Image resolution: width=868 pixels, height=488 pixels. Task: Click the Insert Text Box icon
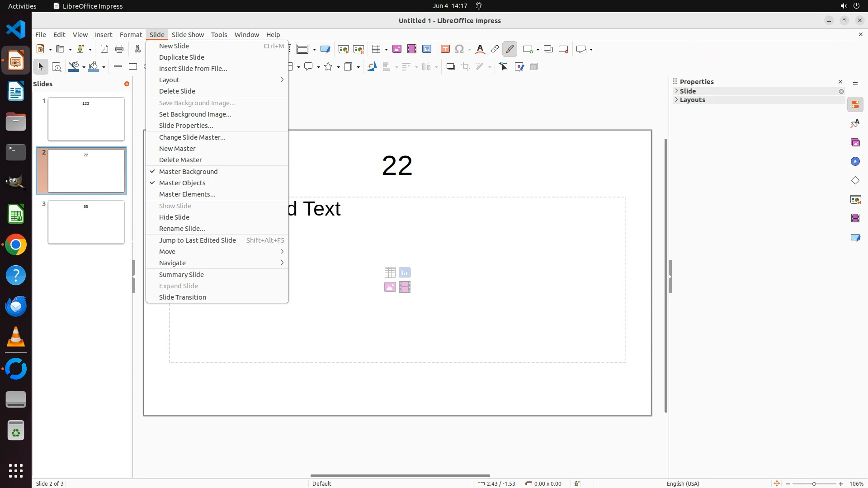(x=445, y=49)
